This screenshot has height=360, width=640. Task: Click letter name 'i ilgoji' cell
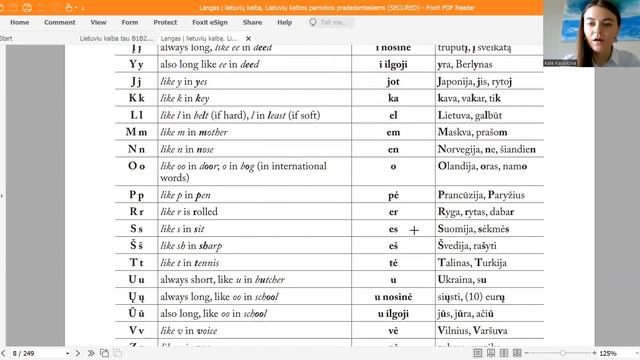tap(393, 64)
